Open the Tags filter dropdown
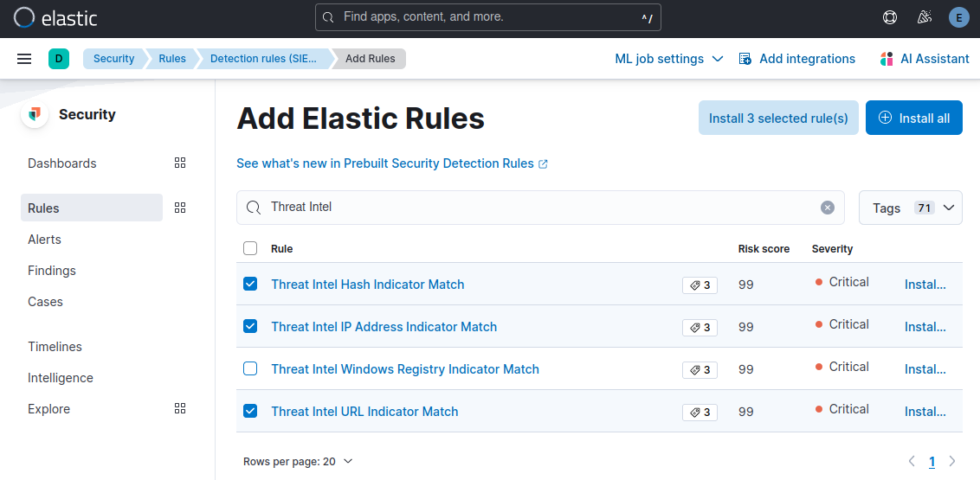980x480 pixels. pos(911,208)
